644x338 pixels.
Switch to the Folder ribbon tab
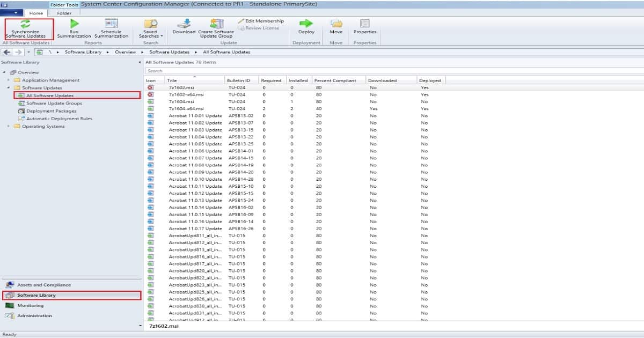coord(64,13)
